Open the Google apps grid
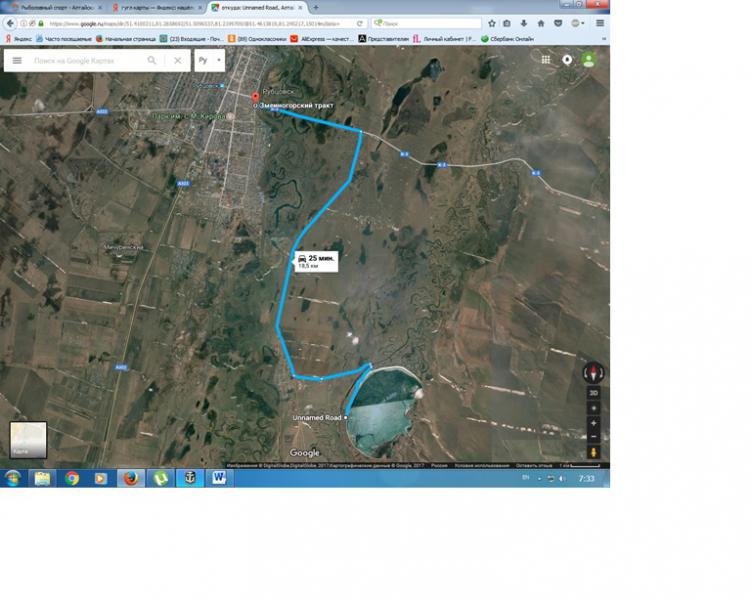 click(x=546, y=59)
